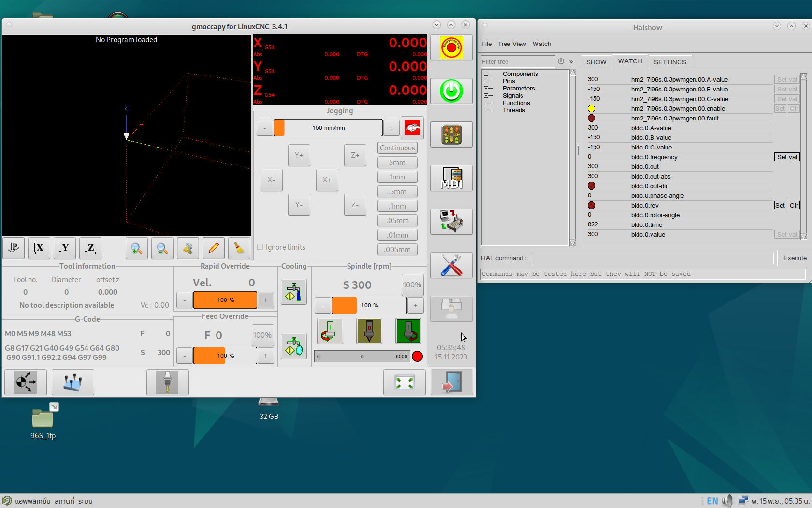Select X axis view

[39, 248]
